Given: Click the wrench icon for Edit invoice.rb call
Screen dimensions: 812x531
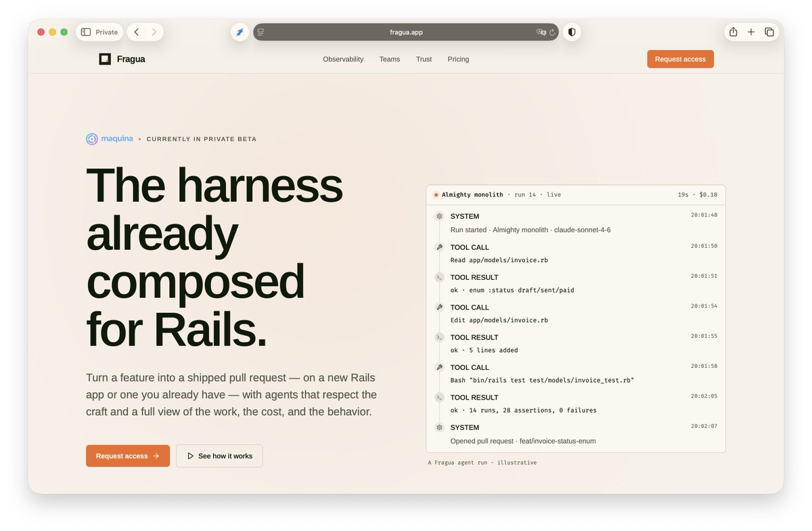Looking at the screenshot, I should [439, 307].
